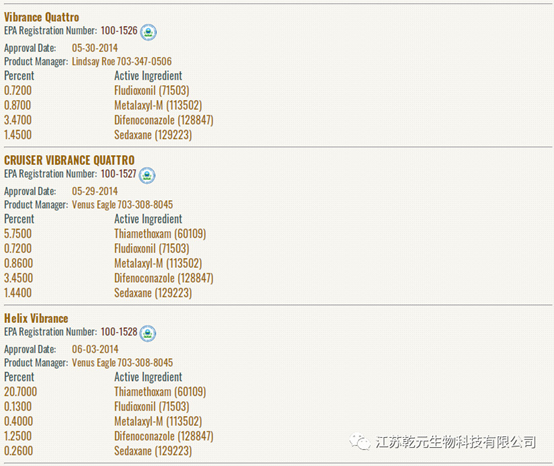Click registration number 100-1526

(x=119, y=31)
